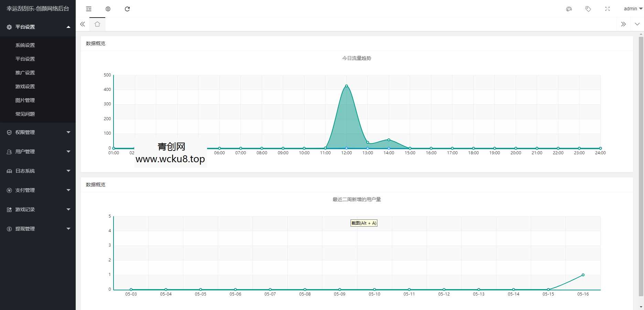This screenshot has height=310, width=644.
Task: Collapse the 平台设置 menu group
Action: pos(38,27)
